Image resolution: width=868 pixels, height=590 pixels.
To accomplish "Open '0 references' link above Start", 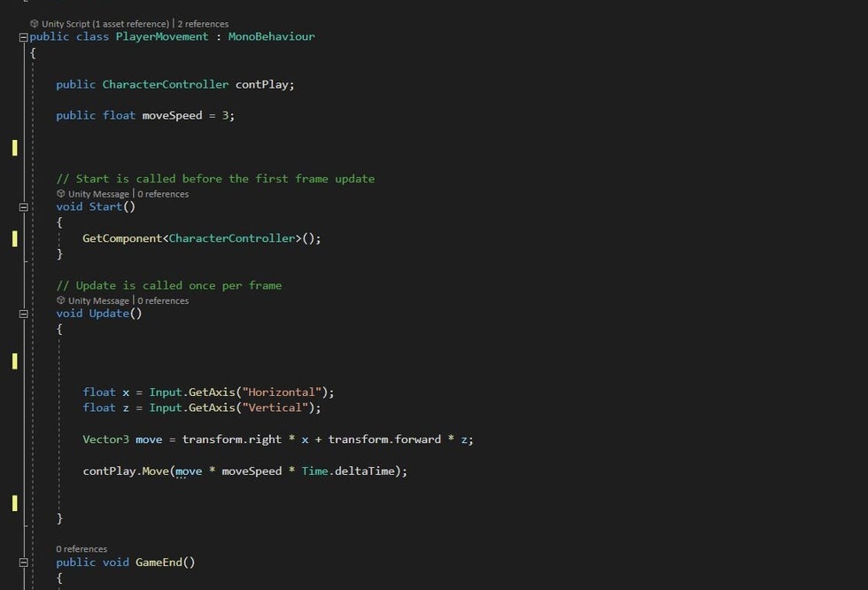I will tap(163, 194).
